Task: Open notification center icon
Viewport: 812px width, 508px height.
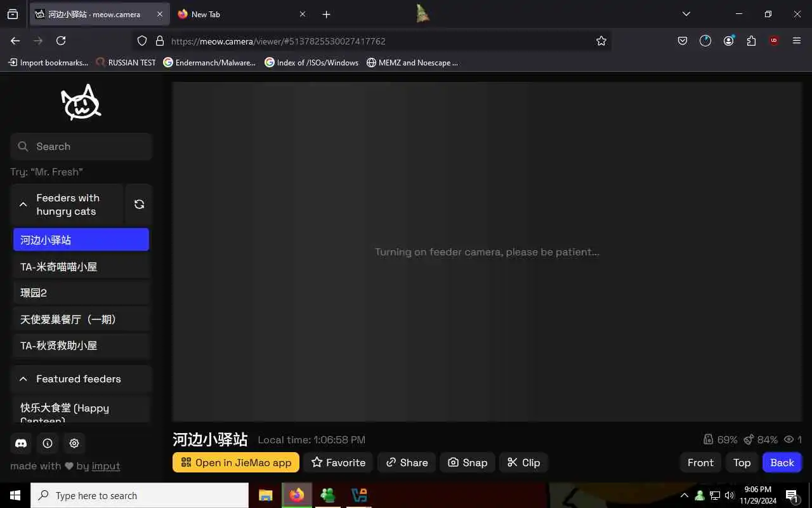Action: pyautogui.click(x=792, y=495)
